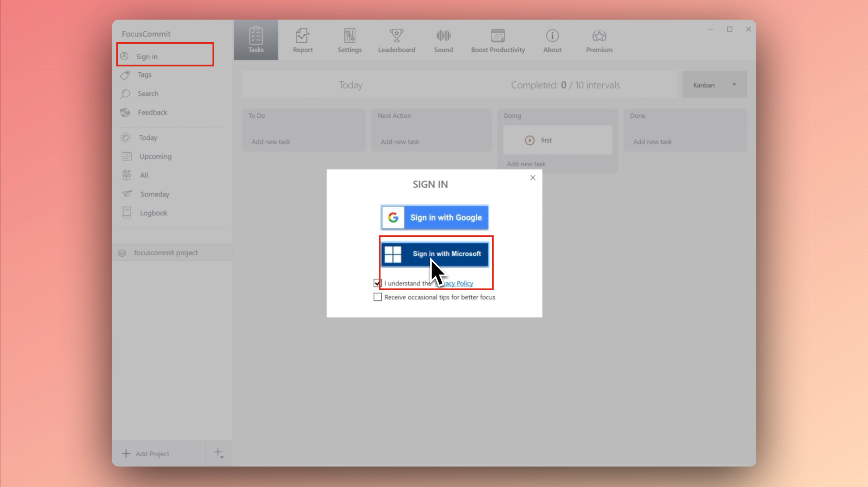Click the Upcoming calendar icon
The width and height of the screenshot is (868, 487).
126,156
